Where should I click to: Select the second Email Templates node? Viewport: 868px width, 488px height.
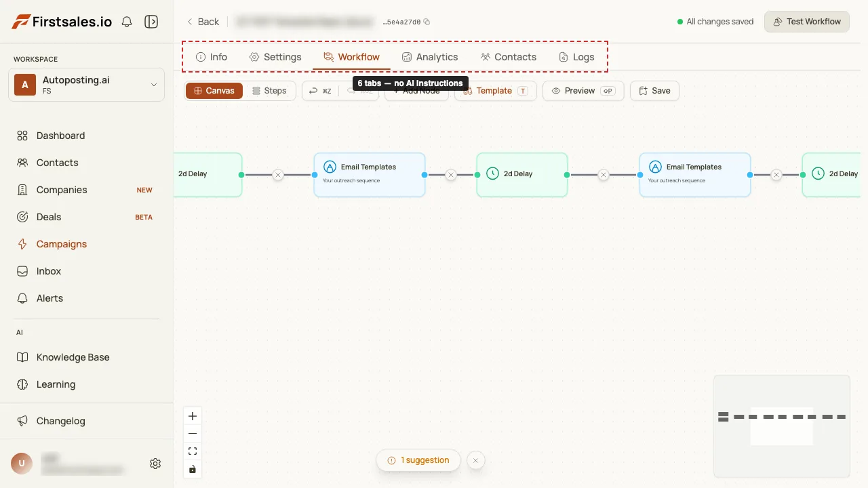(x=695, y=175)
